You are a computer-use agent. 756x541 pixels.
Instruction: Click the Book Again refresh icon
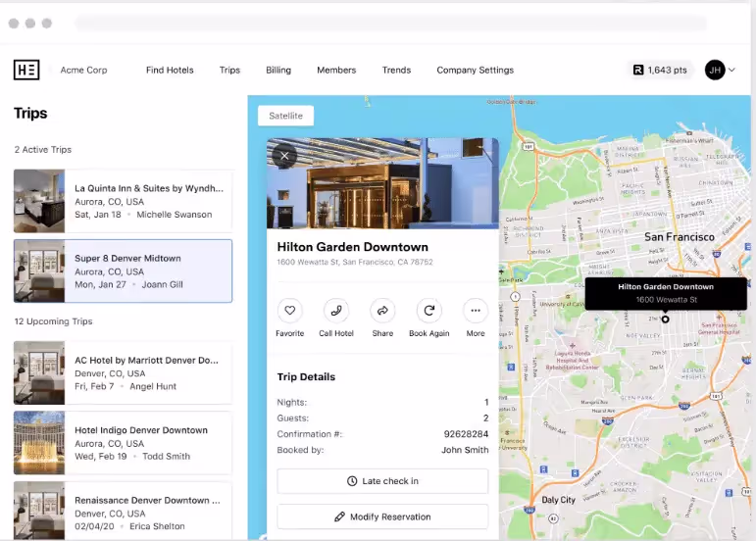pos(429,311)
